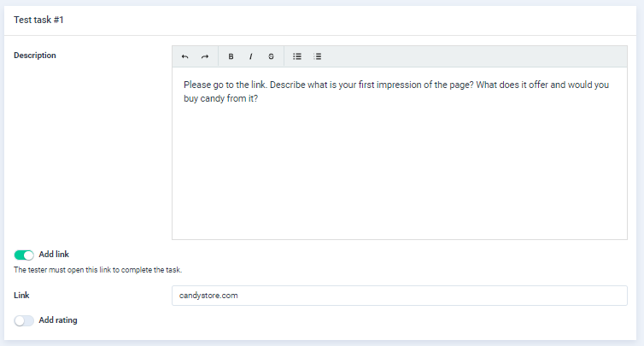Viewport: 644px width, 346px height.
Task: Click the Link field label
Action: click(x=21, y=295)
